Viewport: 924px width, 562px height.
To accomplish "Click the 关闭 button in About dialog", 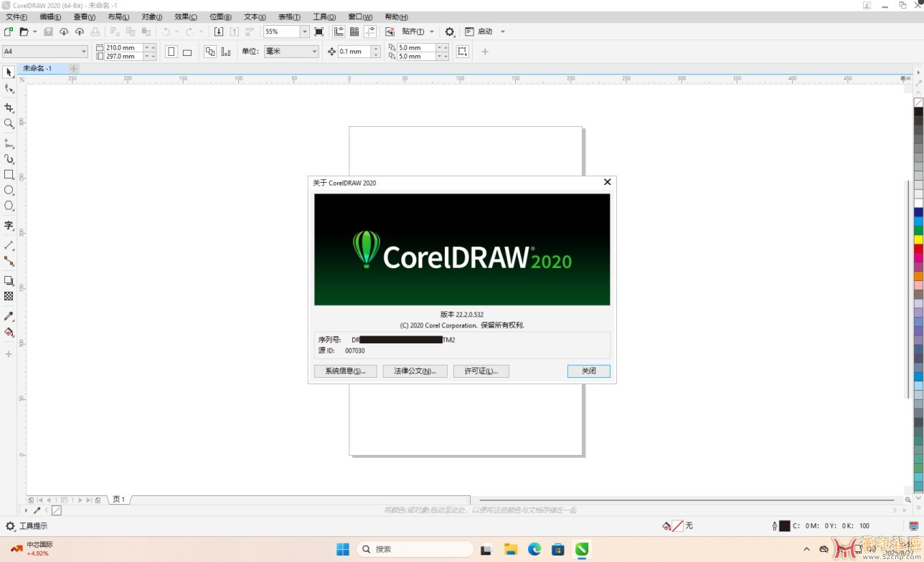I will coord(589,371).
